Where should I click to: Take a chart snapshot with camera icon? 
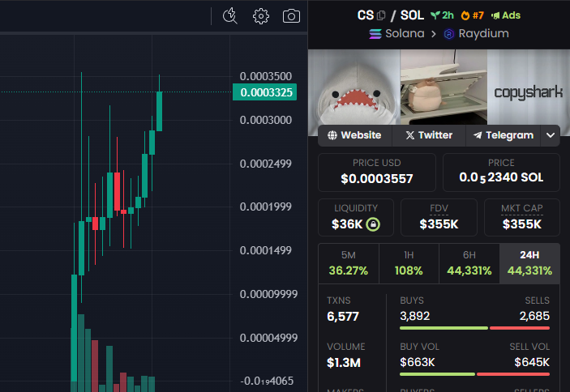292,16
